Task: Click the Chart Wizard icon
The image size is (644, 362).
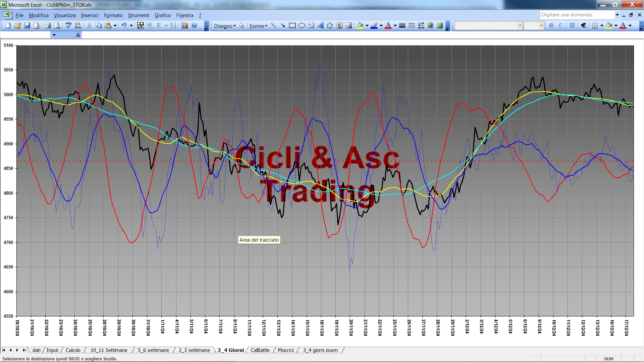Action: pos(184,25)
